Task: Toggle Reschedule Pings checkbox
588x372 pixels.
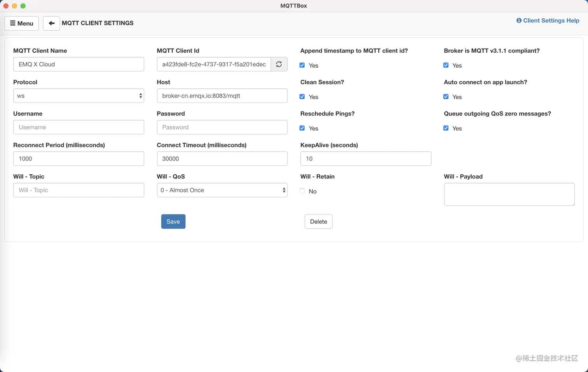Action: coord(302,128)
